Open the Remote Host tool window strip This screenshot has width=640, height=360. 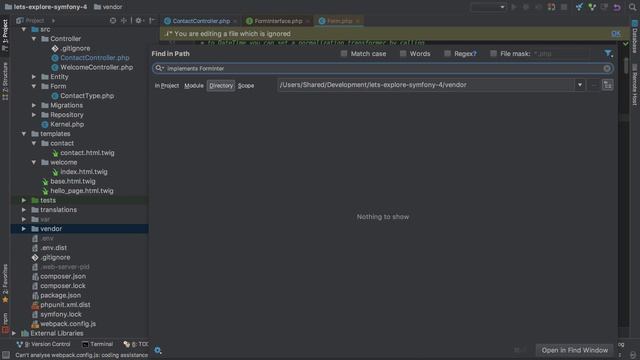(635, 85)
